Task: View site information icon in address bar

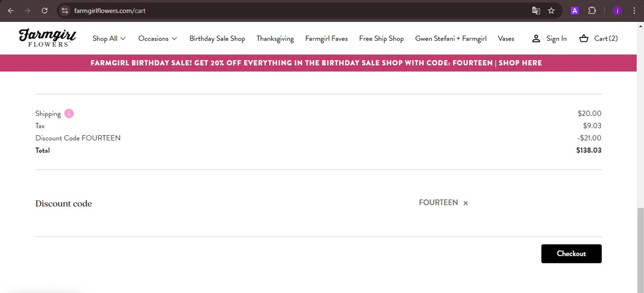Action: point(65,11)
